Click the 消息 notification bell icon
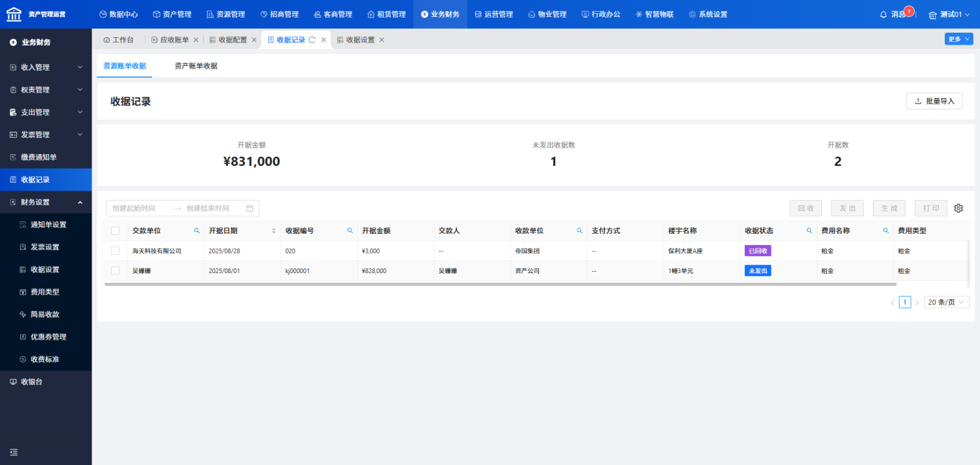Image resolution: width=980 pixels, height=465 pixels. click(x=883, y=14)
